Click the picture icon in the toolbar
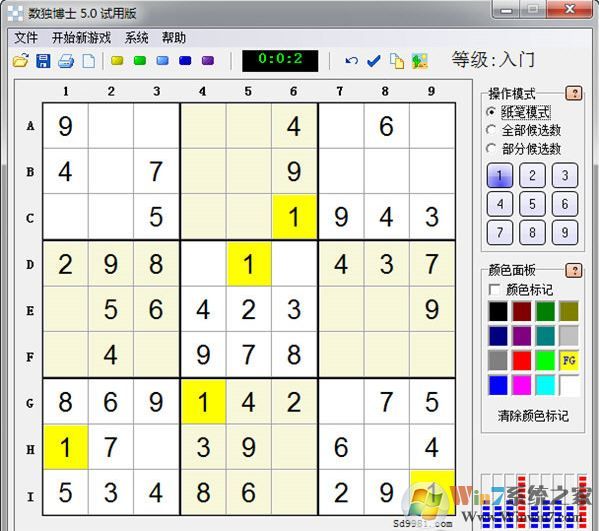599x531 pixels. (419, 61)
